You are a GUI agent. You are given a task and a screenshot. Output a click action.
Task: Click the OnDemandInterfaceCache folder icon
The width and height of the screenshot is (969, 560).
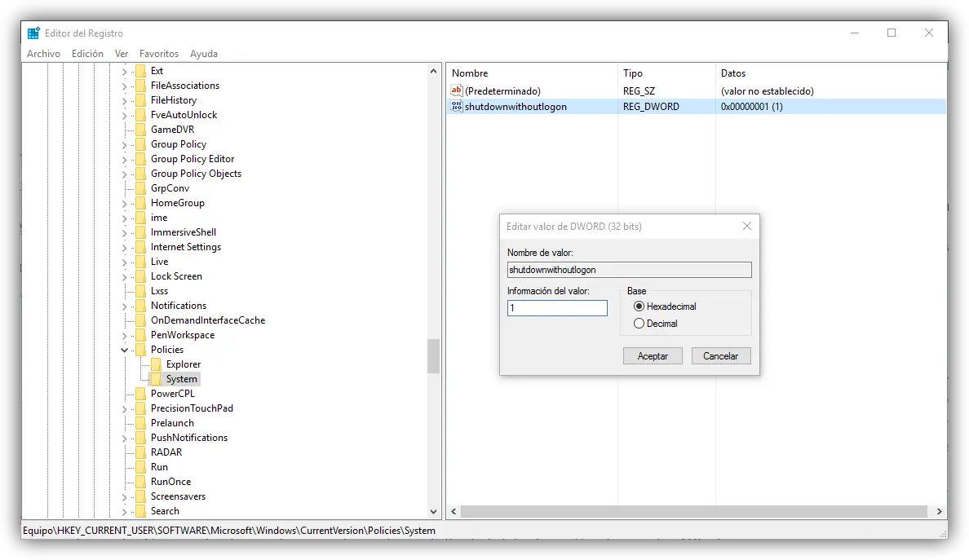click(x=141, y=320)
